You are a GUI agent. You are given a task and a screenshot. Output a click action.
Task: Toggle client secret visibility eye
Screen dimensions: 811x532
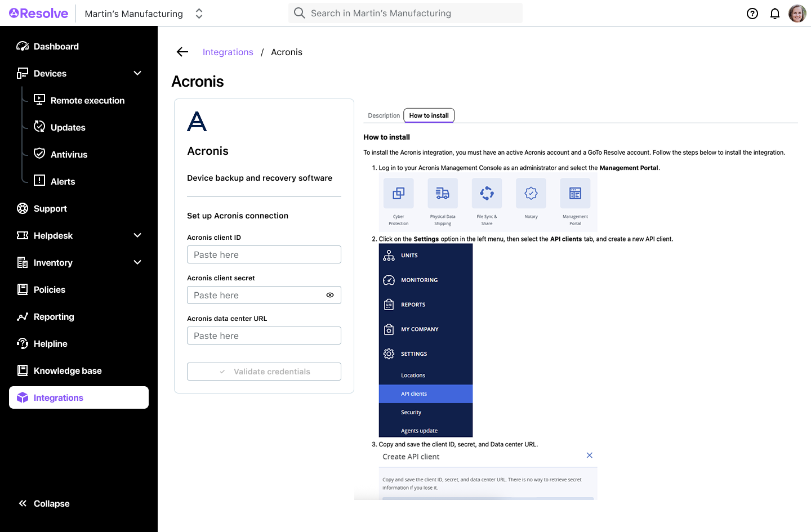point(330,295)
